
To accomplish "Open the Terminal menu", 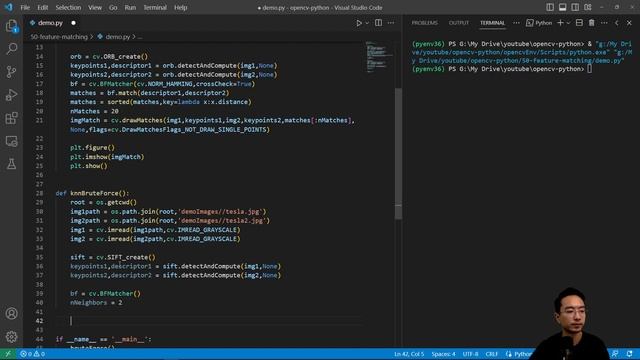I will tap(155, 7).
